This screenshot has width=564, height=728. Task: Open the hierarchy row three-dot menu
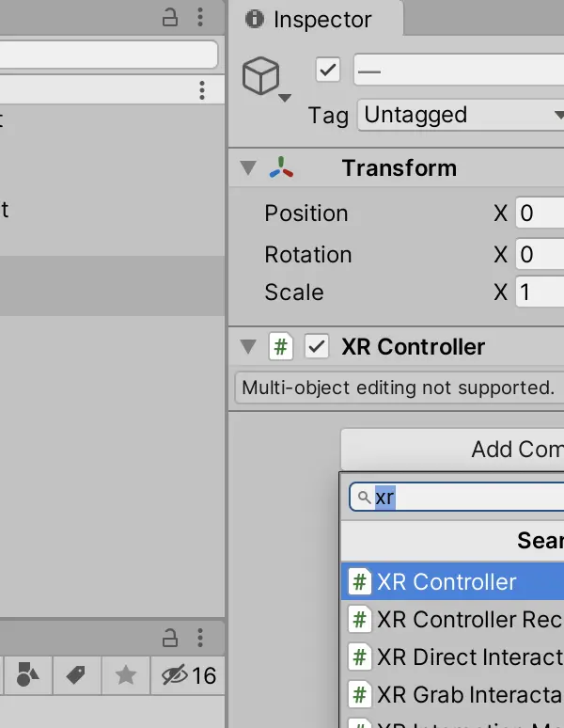(202, 90)
